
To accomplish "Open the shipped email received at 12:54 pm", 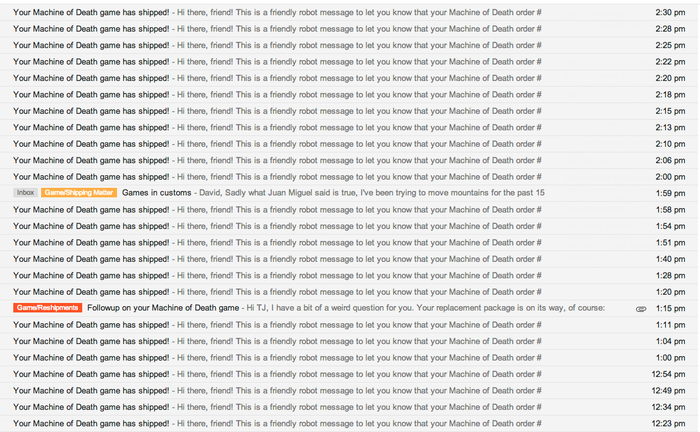I will click(349, 374).
